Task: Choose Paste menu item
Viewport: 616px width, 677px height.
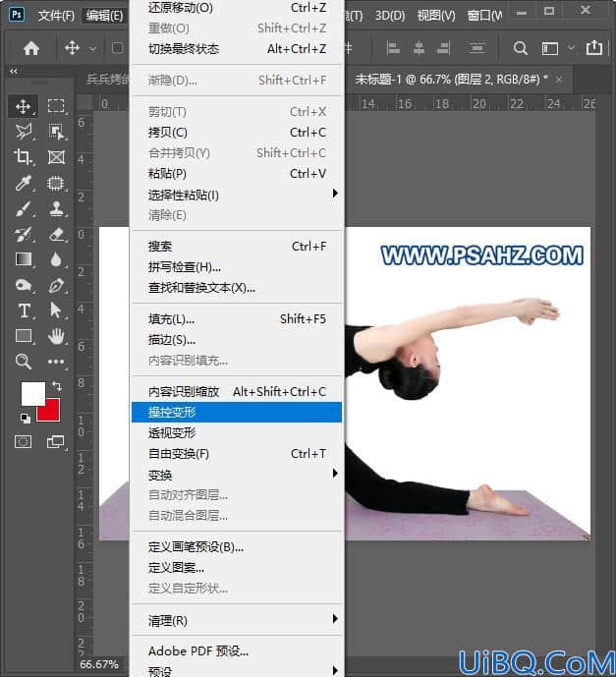Action: (x=237, y=174)
